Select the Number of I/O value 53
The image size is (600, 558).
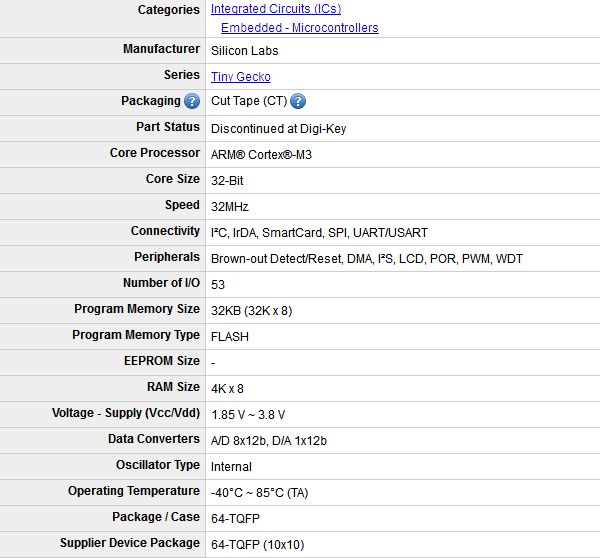click(218, 285)
